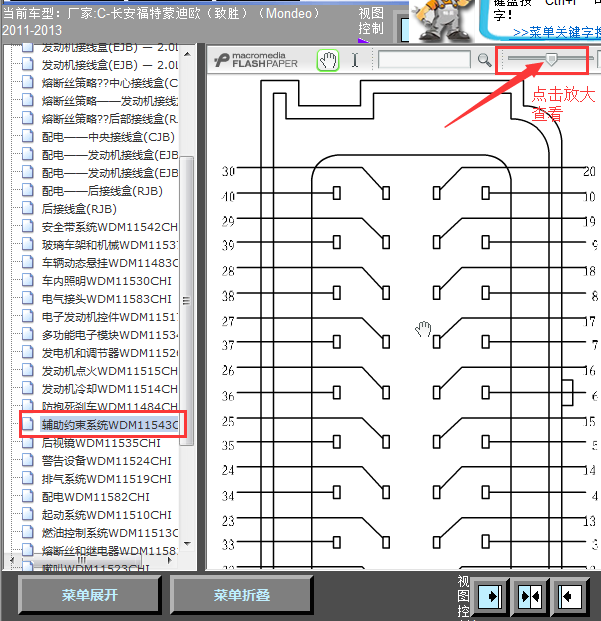The height and width of the screenshot is (621, 601).
Task: Click the 菜单展开 button
Action: (89, 595)
